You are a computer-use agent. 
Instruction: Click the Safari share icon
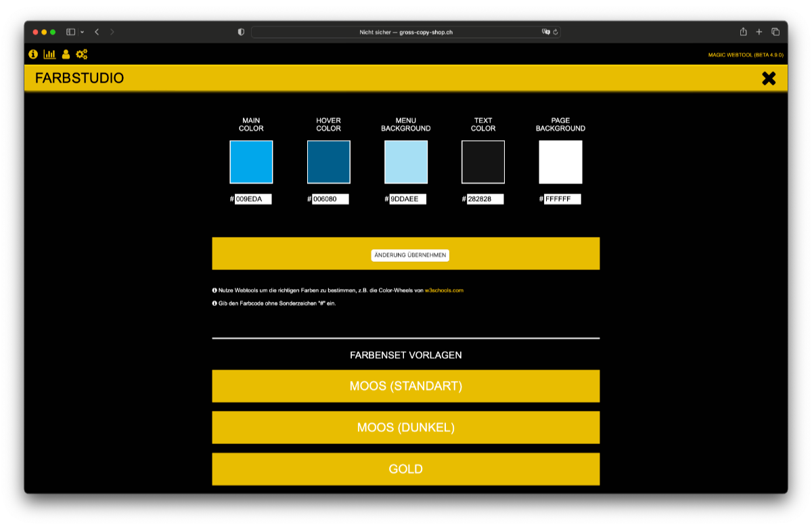click(x=743, y=32)
